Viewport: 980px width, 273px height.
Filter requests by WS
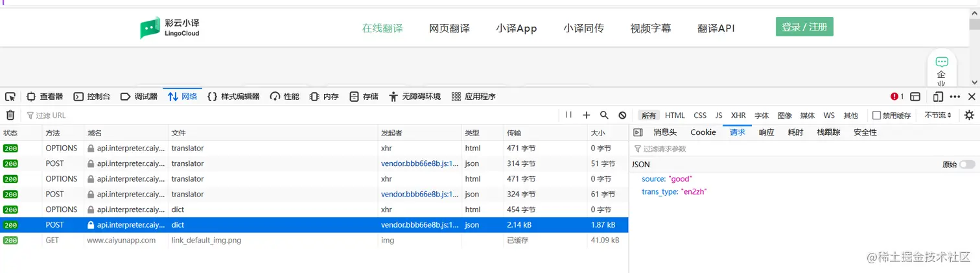click(x=829, y=115)
